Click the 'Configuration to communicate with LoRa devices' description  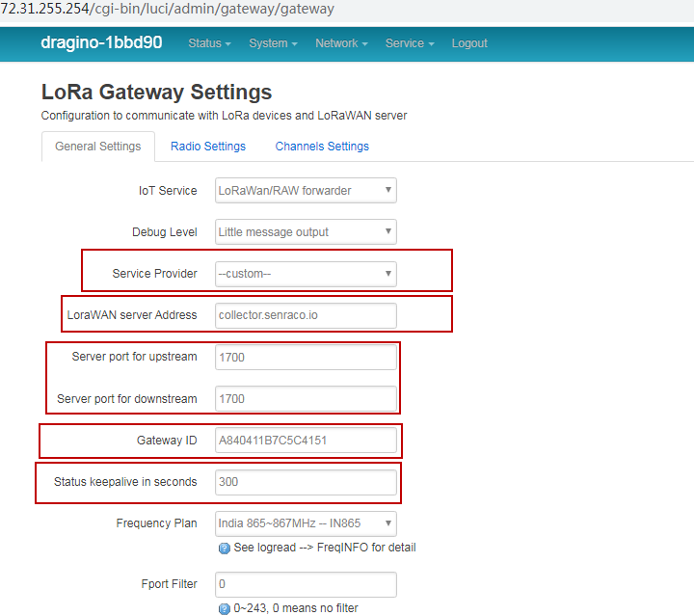[224, 116]
